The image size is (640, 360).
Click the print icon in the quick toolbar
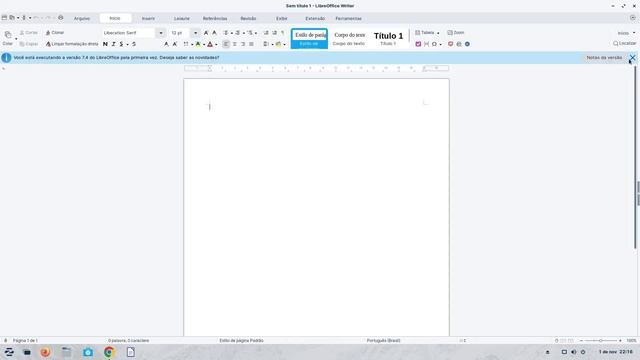(x=60, y=18)
